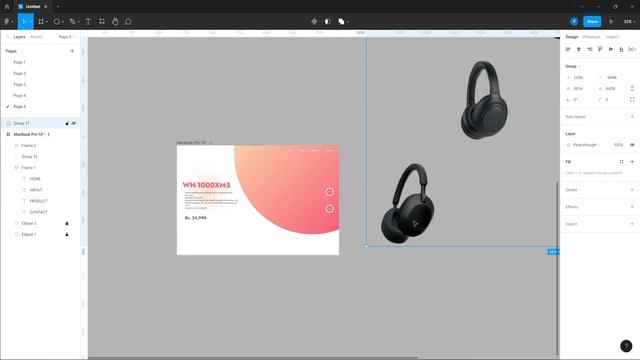Toggle lock on Group 17 layer
The height and width of the screenshot is (360, 640).
[67, 123]
